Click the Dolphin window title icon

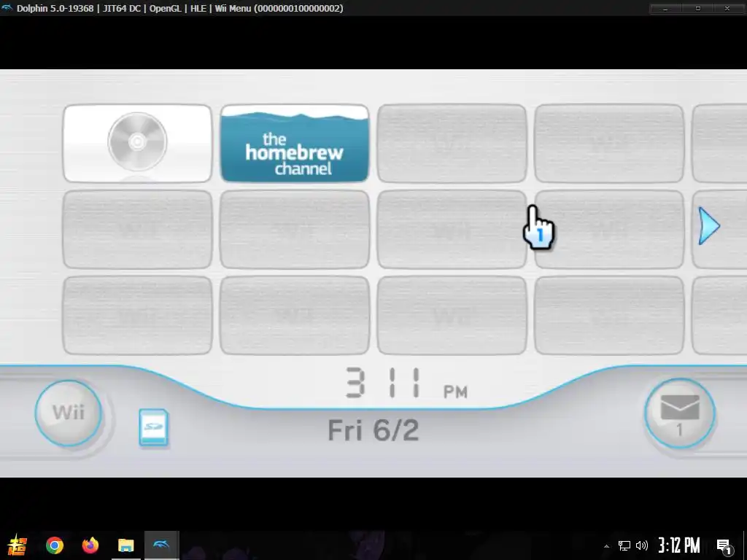click(7, 7)
